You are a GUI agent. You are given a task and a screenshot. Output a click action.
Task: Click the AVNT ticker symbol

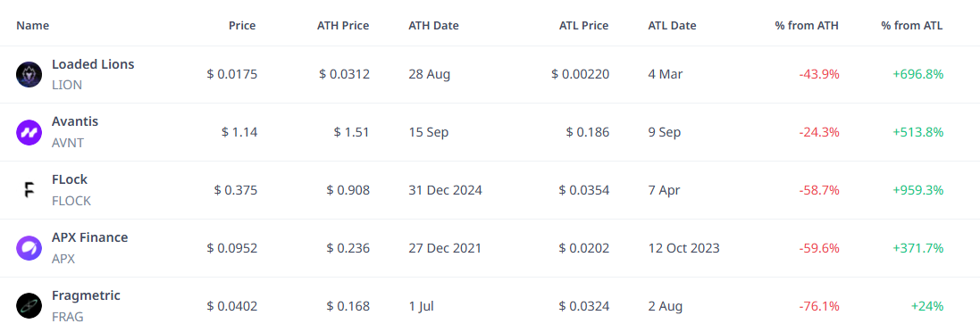pos(68,143)
